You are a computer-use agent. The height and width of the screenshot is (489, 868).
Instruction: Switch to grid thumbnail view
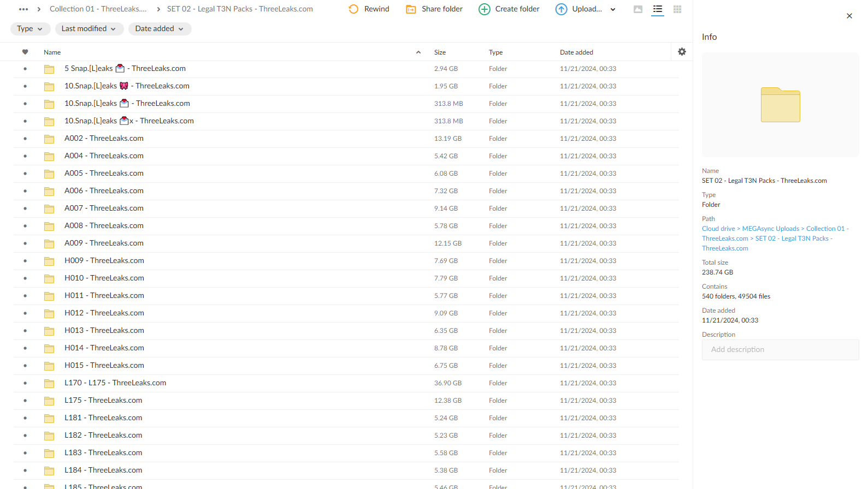pos(677,9)
